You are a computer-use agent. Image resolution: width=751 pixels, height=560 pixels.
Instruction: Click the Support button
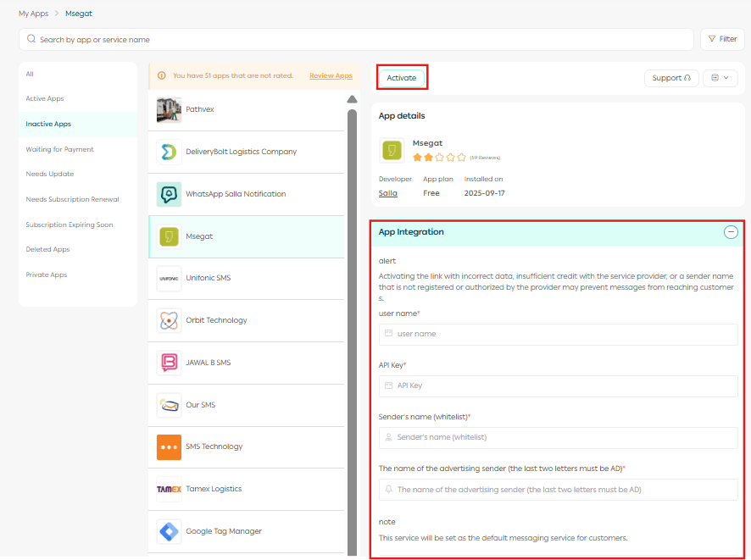[671, 78]
